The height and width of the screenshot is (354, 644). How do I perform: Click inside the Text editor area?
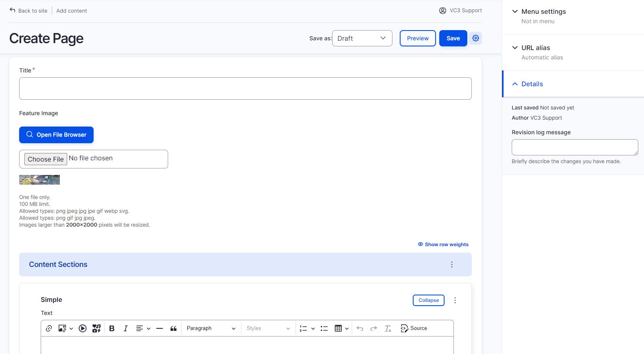(247, 345)
